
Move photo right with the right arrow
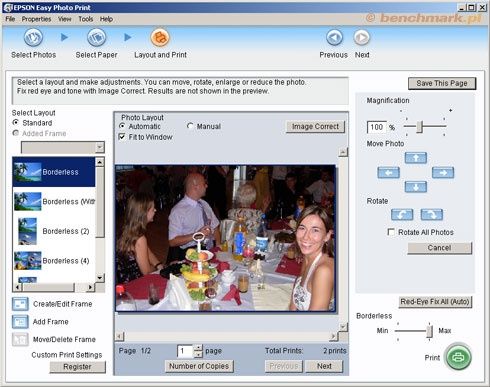tap(443, 172)
